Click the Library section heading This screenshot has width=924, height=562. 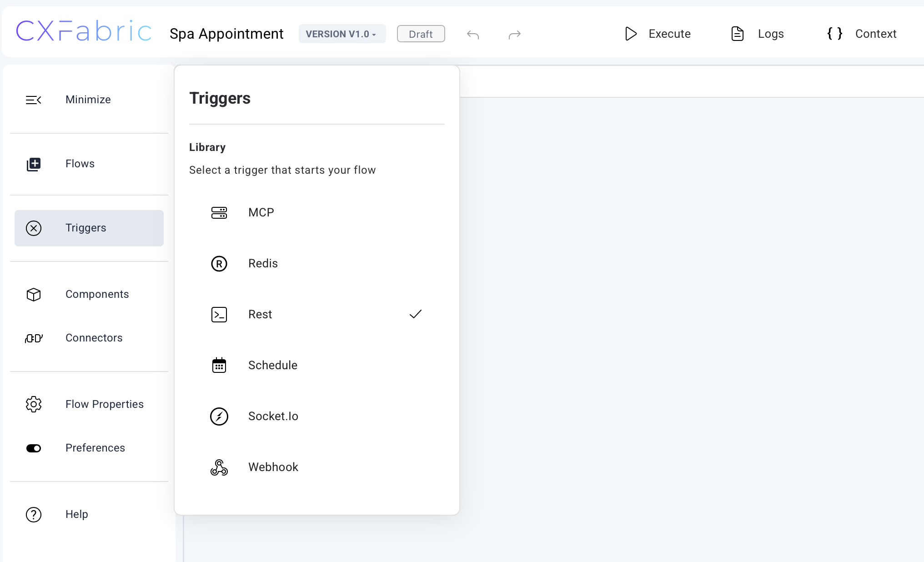tap(207, 147)
